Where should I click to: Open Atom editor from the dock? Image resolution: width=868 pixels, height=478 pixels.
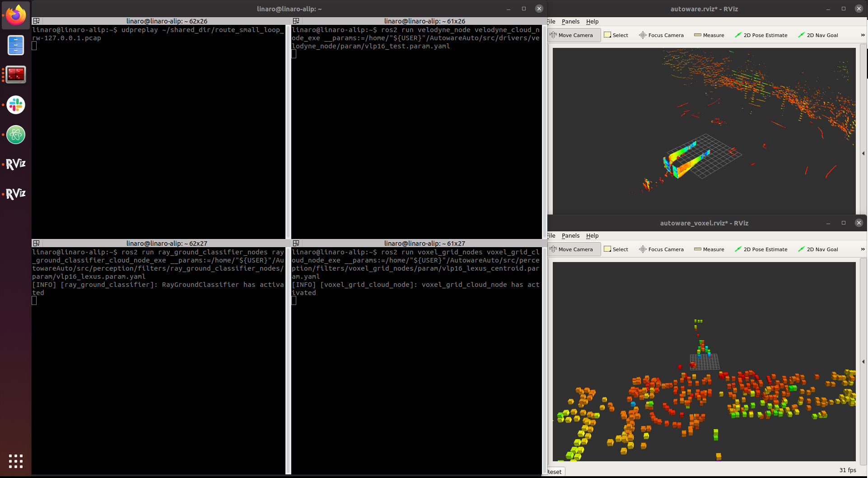pyautogui.click(x=16, y=135)
